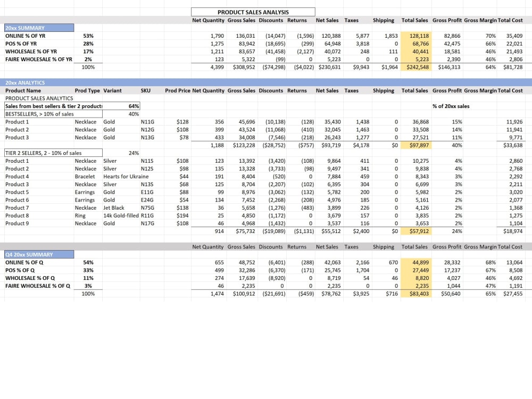The height and width of the screenshot is (399, 532).
Task: Select the 'ONLINE % OF Q' label
Action: point(24,262)
